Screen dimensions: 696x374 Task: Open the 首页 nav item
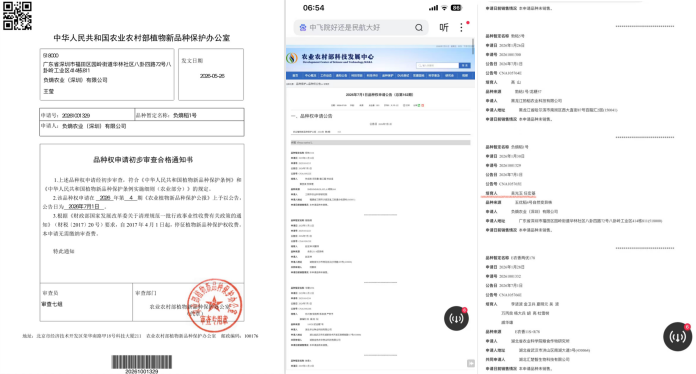tap(295, 76)
